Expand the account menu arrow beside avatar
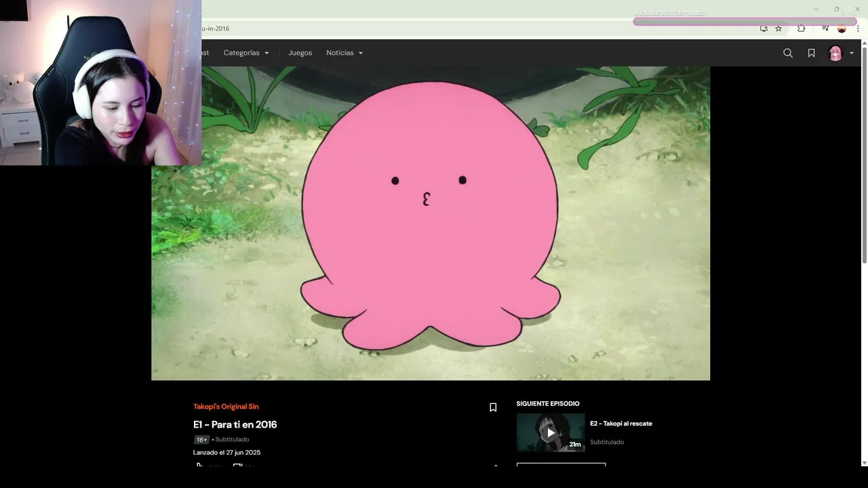The image size is (868, 488). coord(852,54)
